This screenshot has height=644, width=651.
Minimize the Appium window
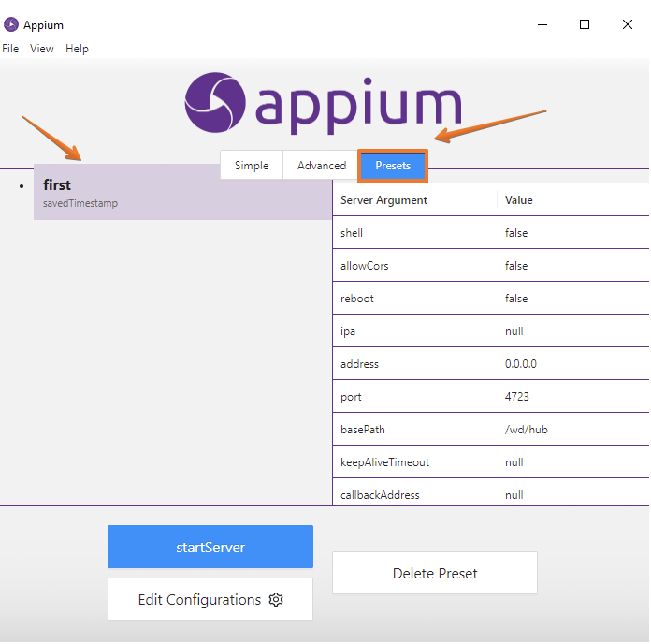pos(542,24)
